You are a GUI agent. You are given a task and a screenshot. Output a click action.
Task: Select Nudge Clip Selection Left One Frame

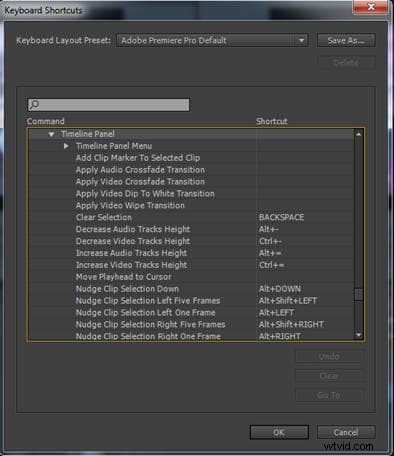(x=145, y=313)
